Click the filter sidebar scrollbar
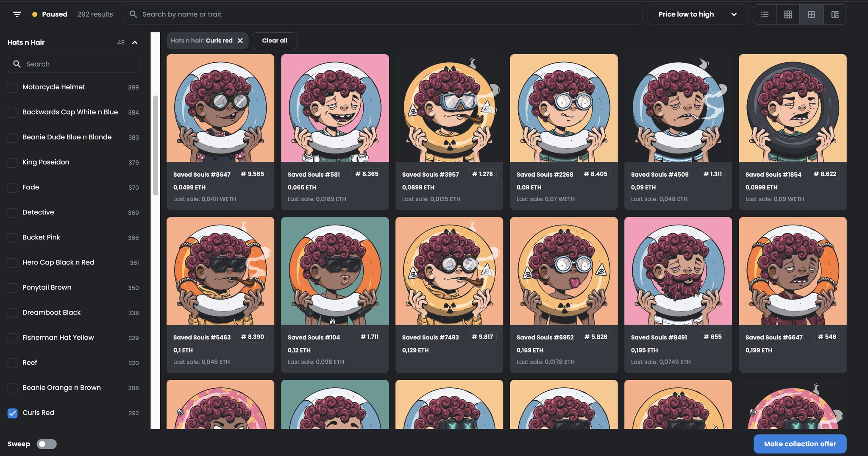 pyautogui.click(x=156, y=145)
